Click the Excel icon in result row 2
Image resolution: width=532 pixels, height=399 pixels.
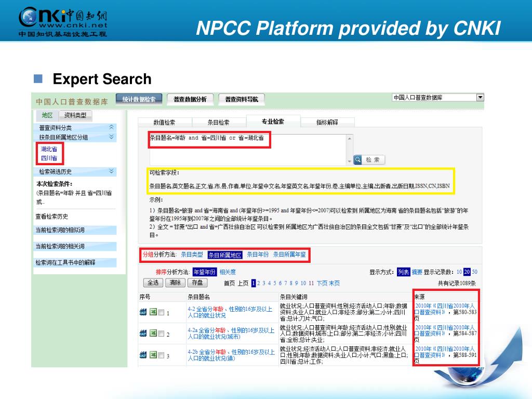(153, 333)
